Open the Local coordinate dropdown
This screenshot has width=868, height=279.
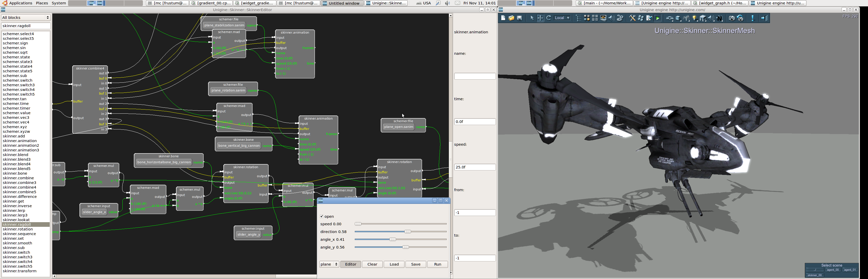(x=562, y=18)
